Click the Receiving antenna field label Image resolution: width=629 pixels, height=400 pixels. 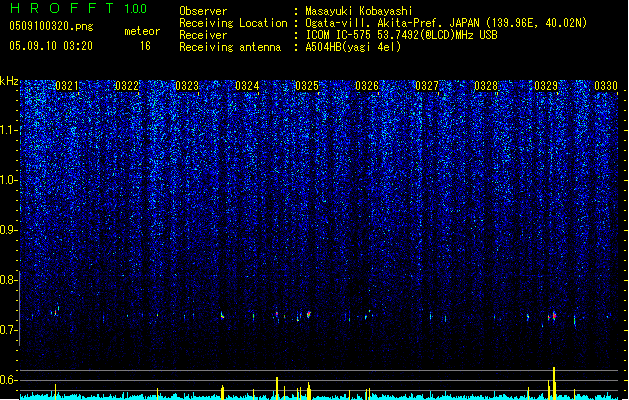click(230, 47)
